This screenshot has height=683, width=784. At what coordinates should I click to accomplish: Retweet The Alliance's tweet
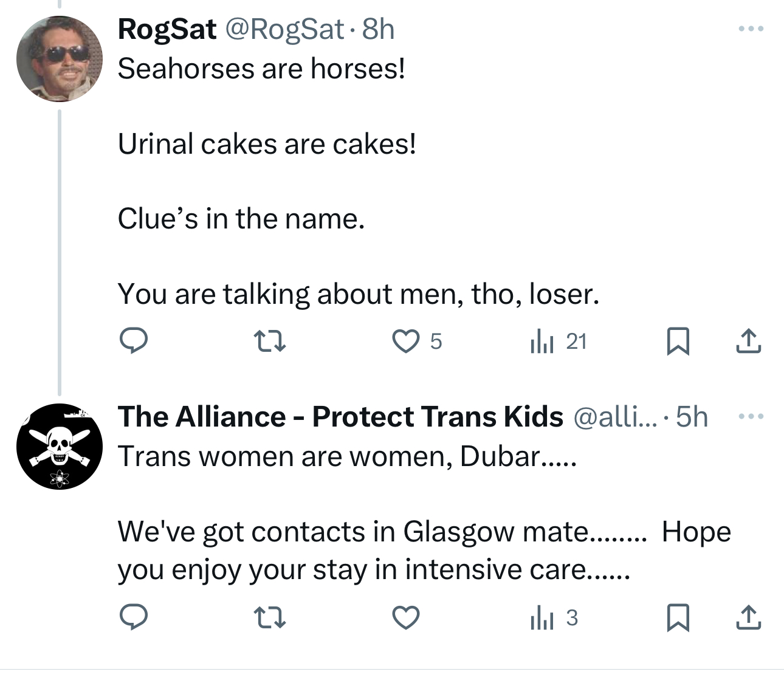click(x=269, y=618)
